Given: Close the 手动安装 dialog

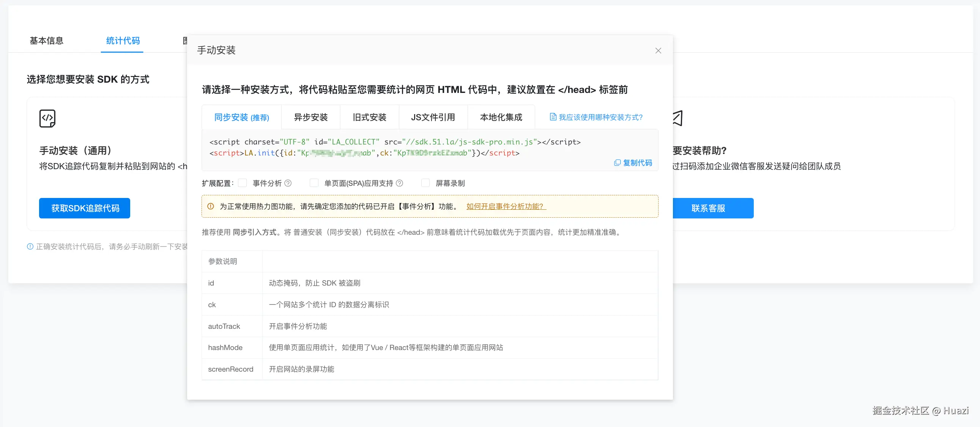Looking at the screenshot, I should [658, 50].
